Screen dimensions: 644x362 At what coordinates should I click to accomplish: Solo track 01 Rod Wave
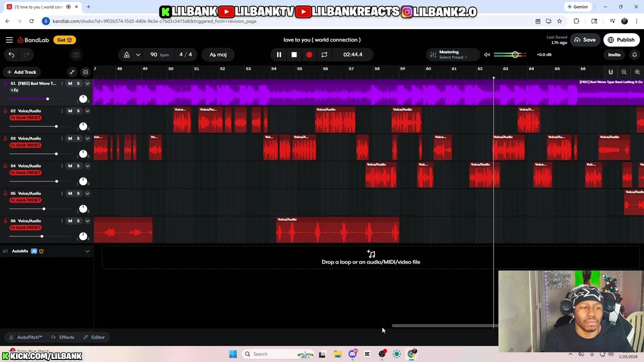(x=78, y=83)
